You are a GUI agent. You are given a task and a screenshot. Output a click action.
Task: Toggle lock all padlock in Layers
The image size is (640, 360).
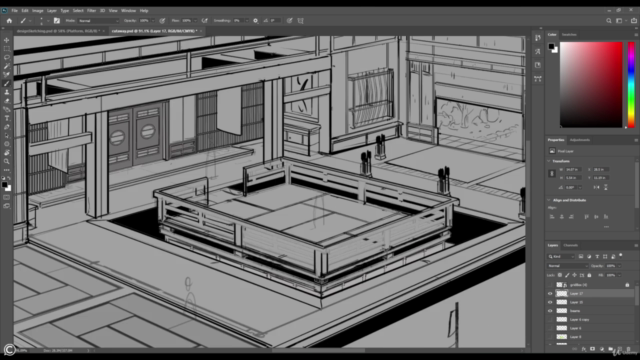(589, 275)
